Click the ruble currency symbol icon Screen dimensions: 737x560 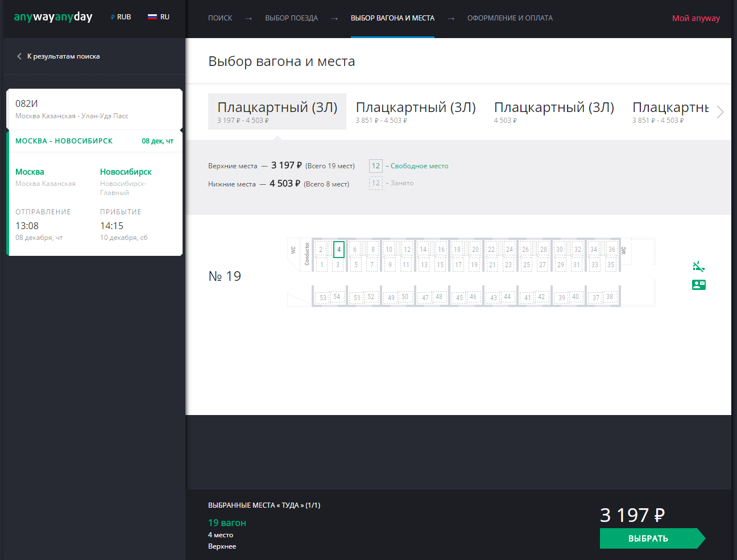coord(113,17)
